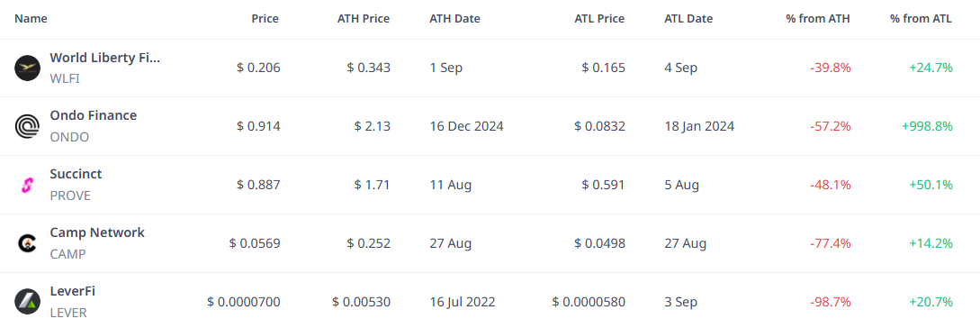Click the LeverFi coin logo

[28, 302]
